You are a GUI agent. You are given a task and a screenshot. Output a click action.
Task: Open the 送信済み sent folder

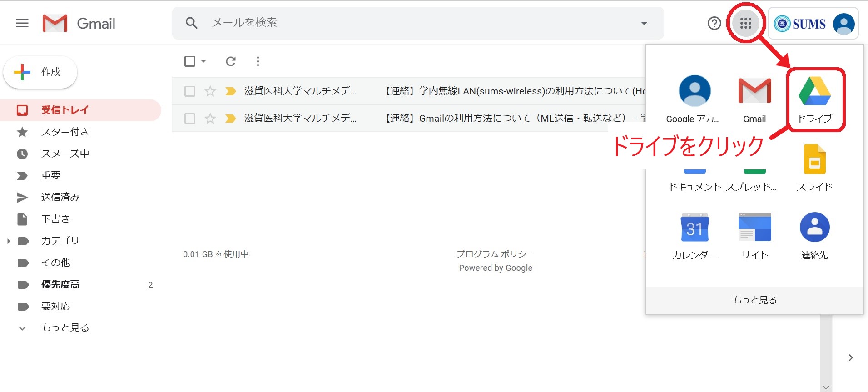pos(60,197)
